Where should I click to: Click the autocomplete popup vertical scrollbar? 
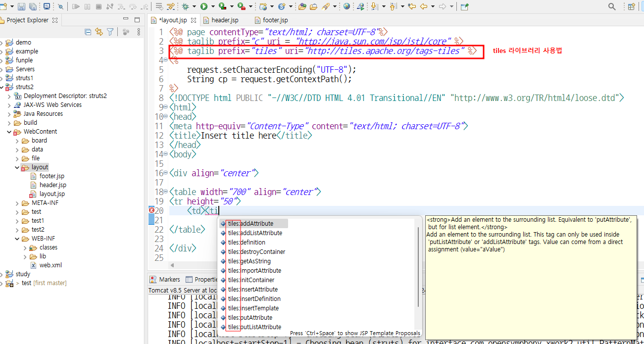pyautogui.click(x=419, y=267)
